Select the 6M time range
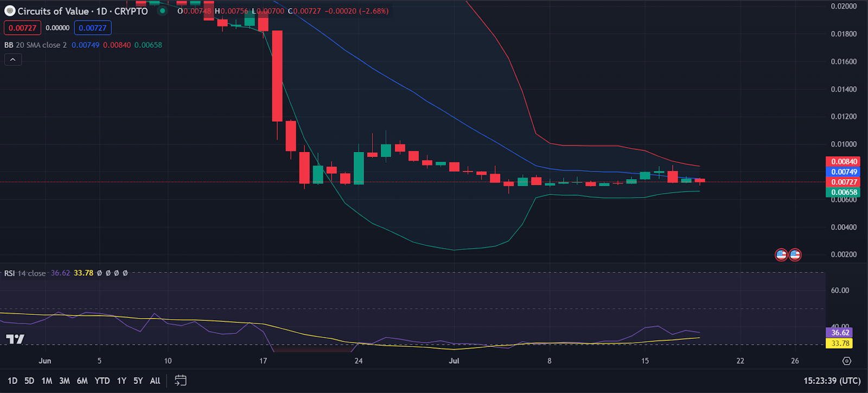This screenshot has width=868, height=393. click(82, 381)
